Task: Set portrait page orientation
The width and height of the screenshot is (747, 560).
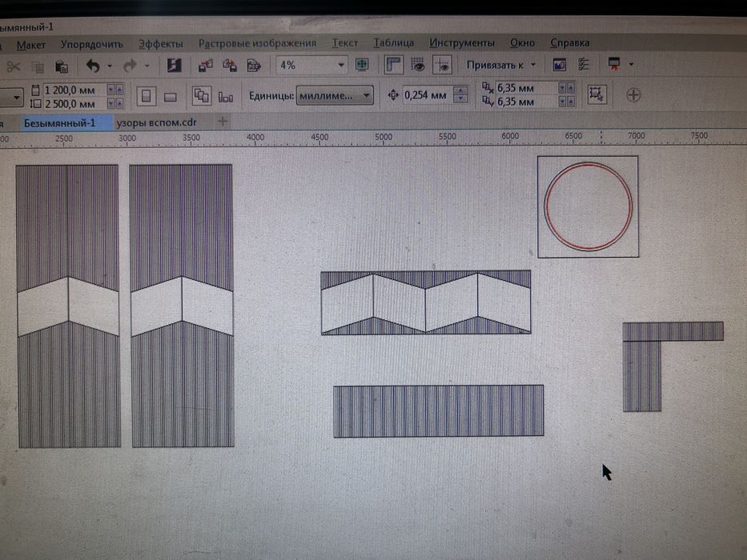Action: click(x=147, y=96)
